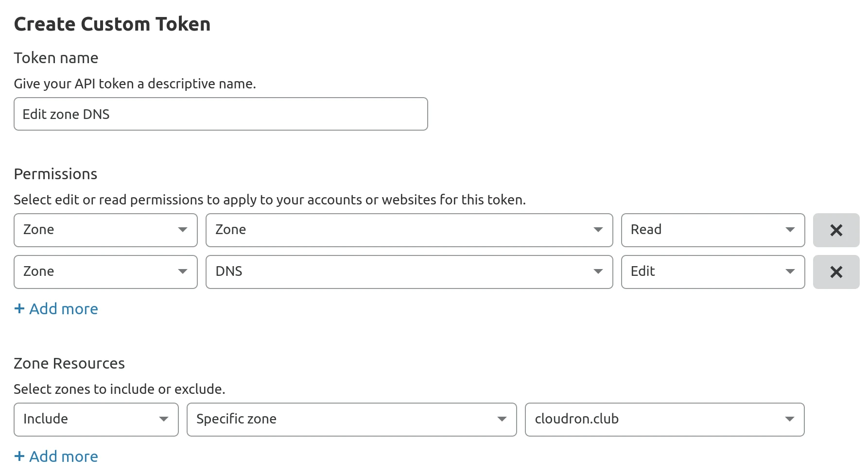Add another zone resource row
The height and width of the screenshot is (474, 868).
pyautogui.click(x=56, y=456)
